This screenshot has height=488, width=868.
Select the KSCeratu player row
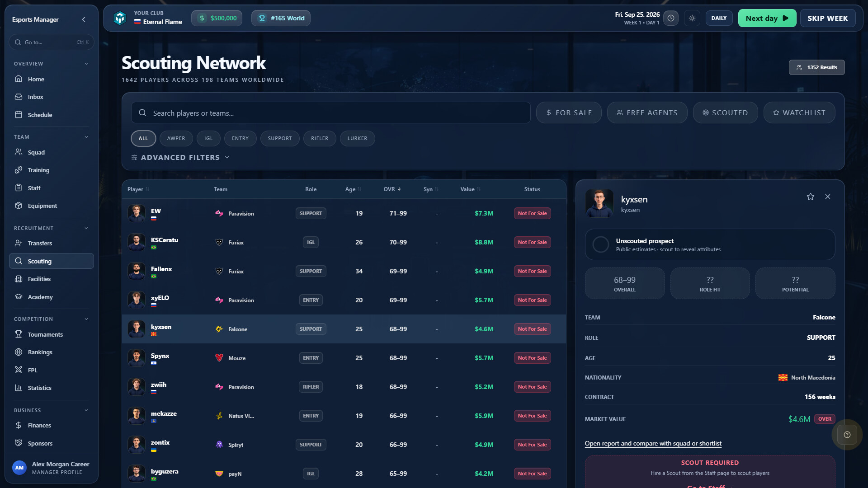[344, 242]
